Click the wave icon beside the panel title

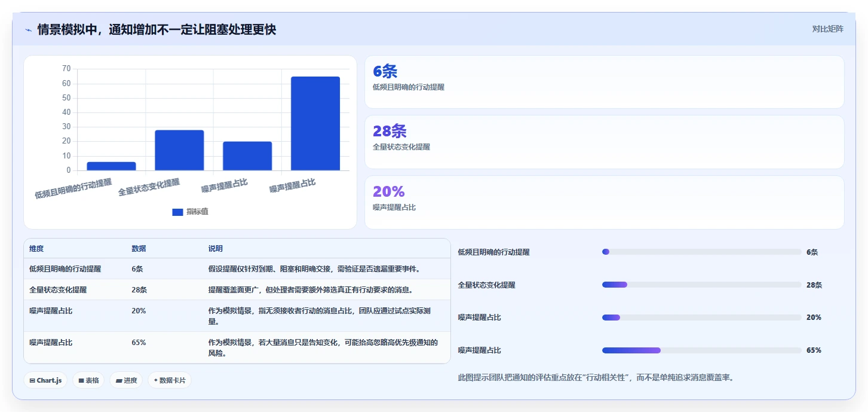pyautogui.click(x=28, y=30)
